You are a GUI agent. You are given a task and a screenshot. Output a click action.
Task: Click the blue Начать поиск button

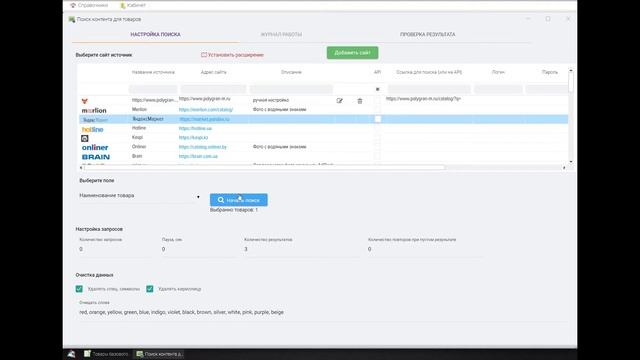[x=239, y=200]
